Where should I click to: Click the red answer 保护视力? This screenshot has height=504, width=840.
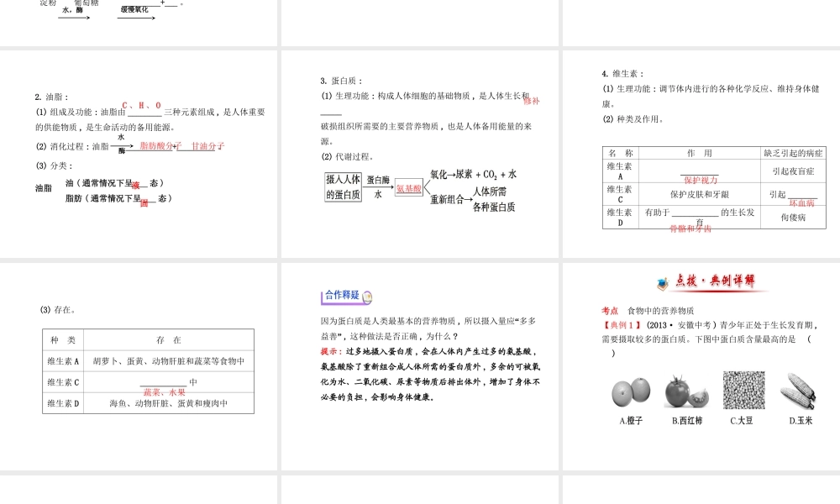point(701,180)
